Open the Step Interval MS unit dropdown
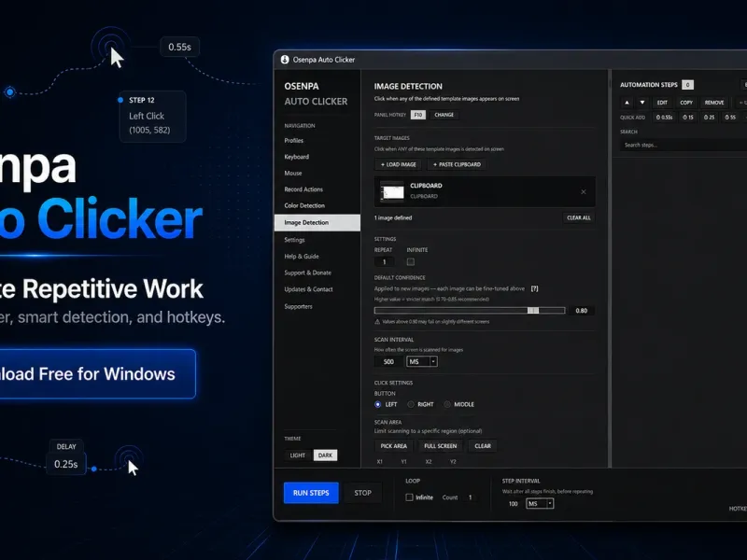Image resolution: width=747 pixels, height=560 pixels. coord(540,503)
